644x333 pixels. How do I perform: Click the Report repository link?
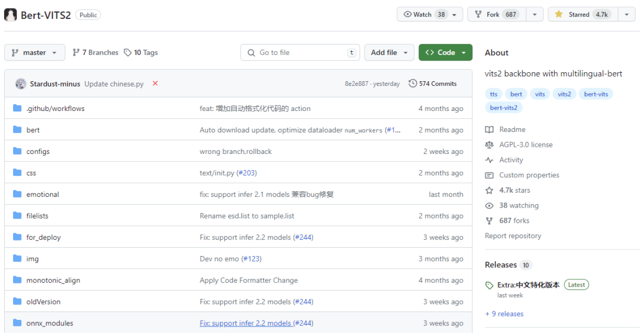(x=513, y=236)
